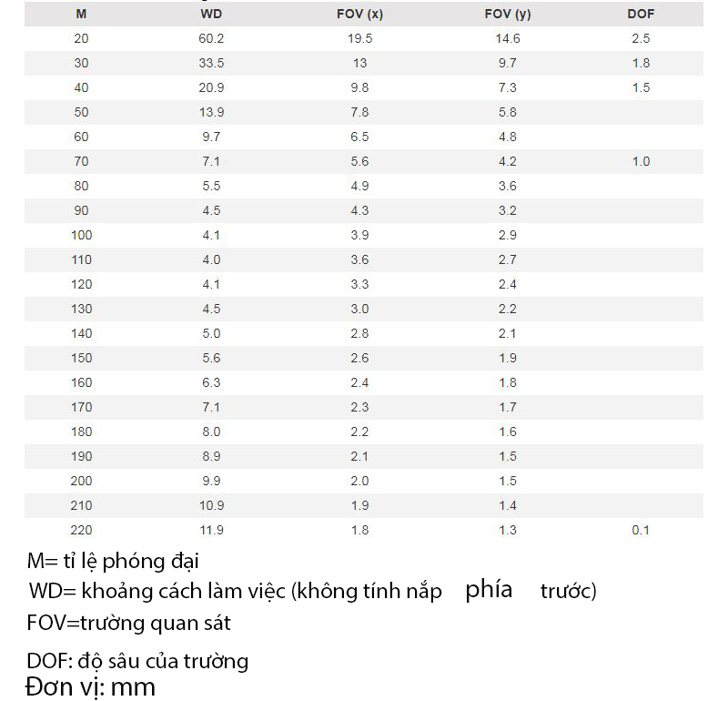Select the 0.1 DOF cell in last row
The height and width of the screenshot is (701, 728).
coord(641,531)
